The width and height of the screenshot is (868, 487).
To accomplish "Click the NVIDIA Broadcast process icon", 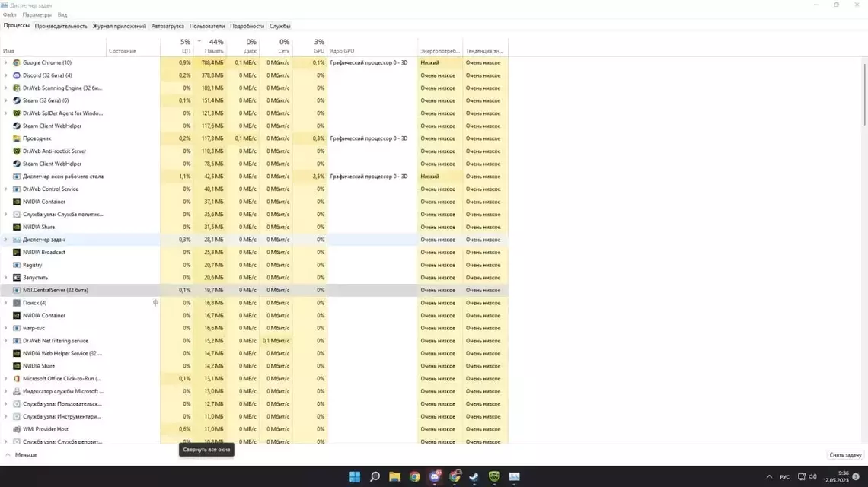I will tap(17, 253).
